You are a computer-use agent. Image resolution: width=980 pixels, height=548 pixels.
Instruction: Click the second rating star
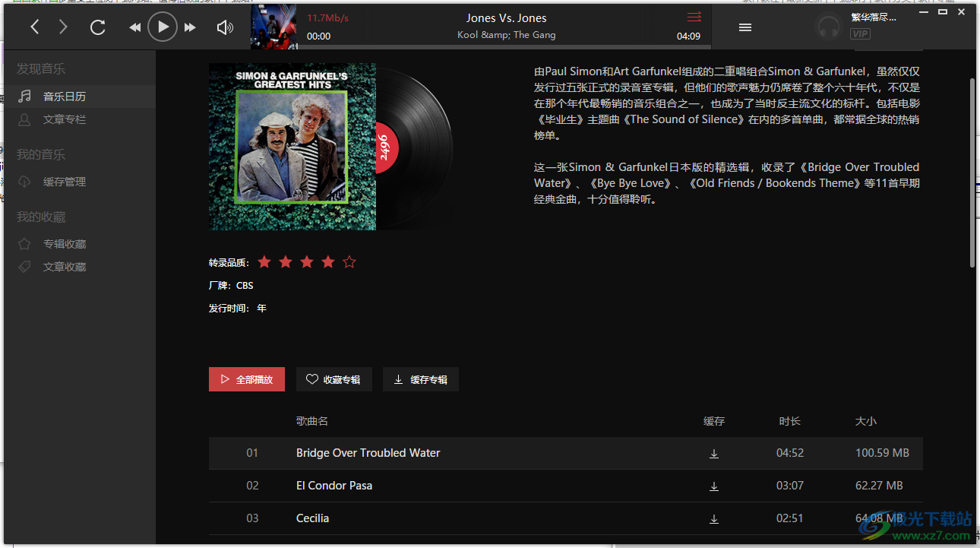tap(286, 261)
